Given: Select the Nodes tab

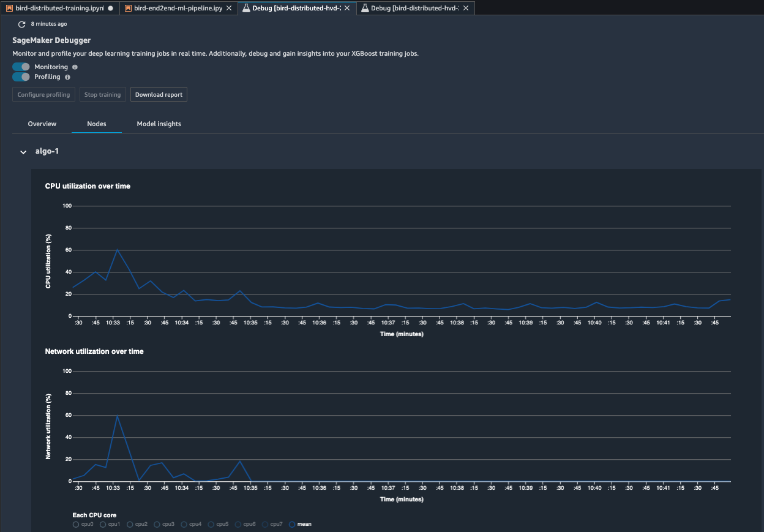Looking at the screenshot, I should pos(97,124).
